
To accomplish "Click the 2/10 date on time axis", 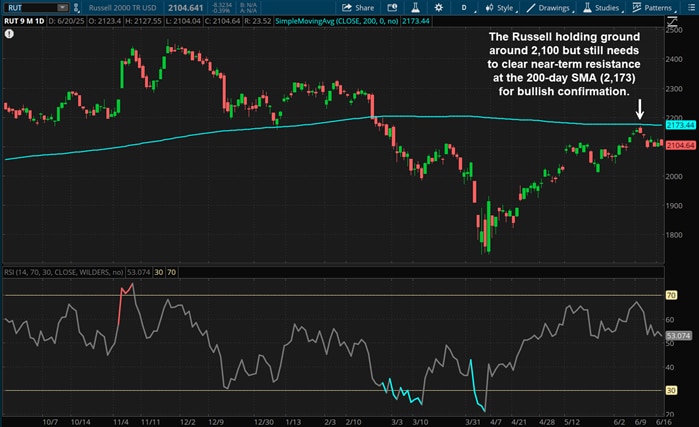I will [354, 422].
